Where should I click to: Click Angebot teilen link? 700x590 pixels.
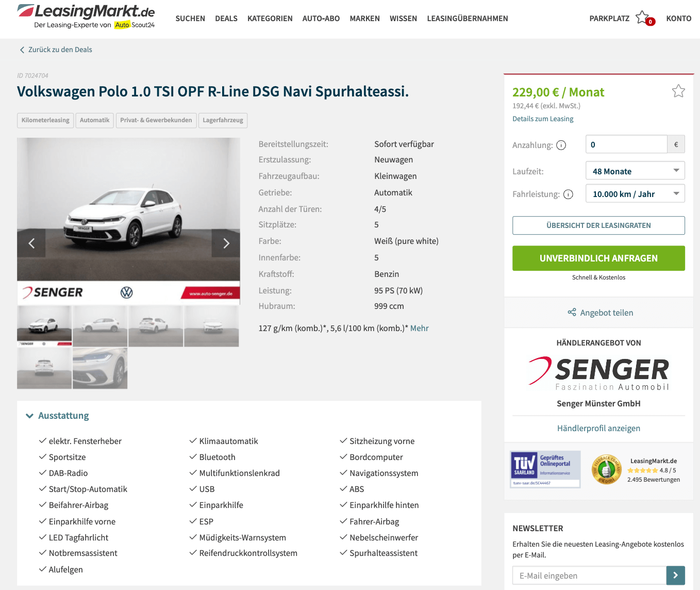[x=606, y=313]
